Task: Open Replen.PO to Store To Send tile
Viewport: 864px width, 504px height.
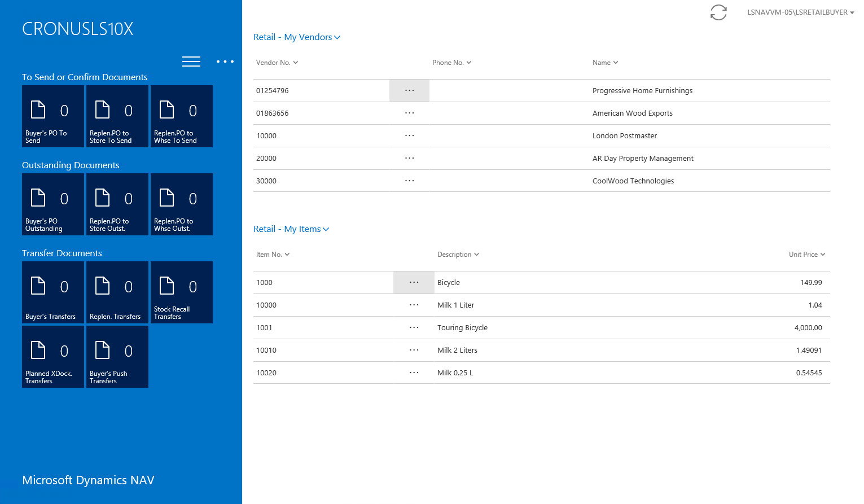Action: tap(117, 116)
